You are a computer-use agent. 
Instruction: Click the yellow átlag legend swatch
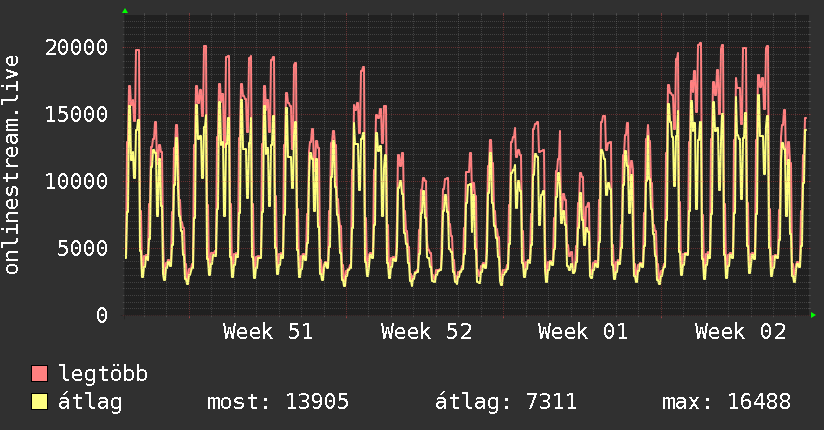coord(40,403)
